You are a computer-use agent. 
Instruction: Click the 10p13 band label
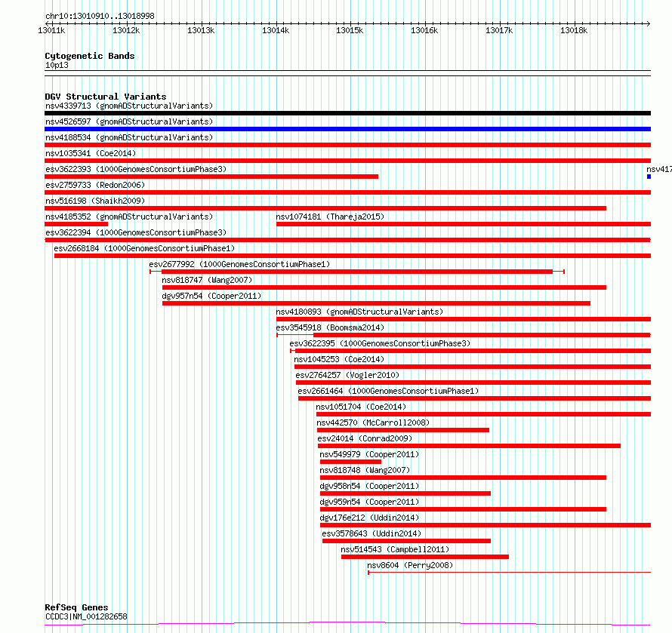(57, 66)
